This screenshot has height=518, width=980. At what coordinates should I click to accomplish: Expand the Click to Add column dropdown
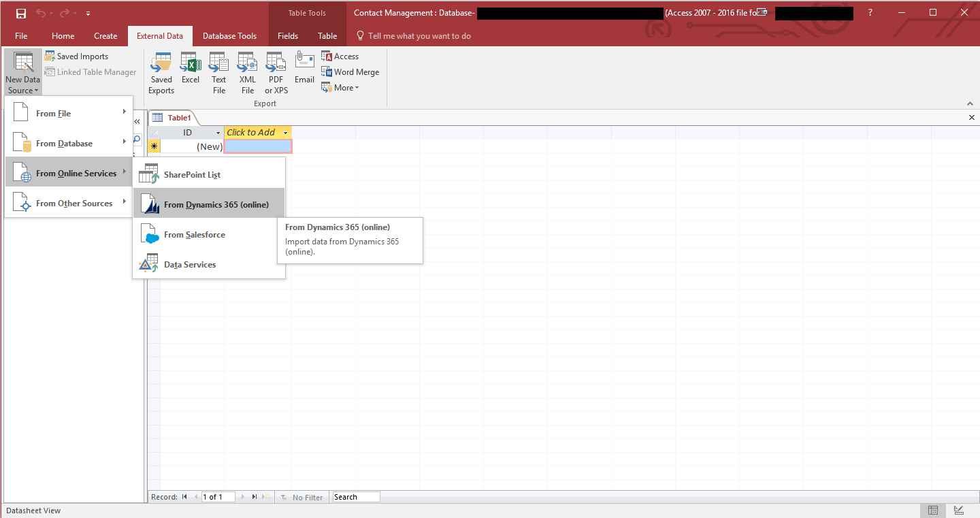pyautogui.click(x=286, y=133)
